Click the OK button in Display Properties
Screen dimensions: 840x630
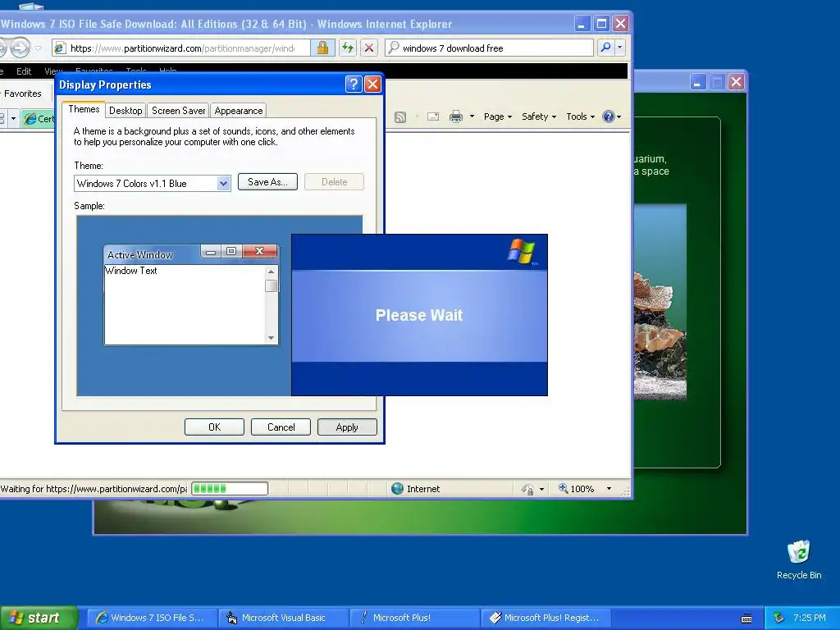point(214,427)
